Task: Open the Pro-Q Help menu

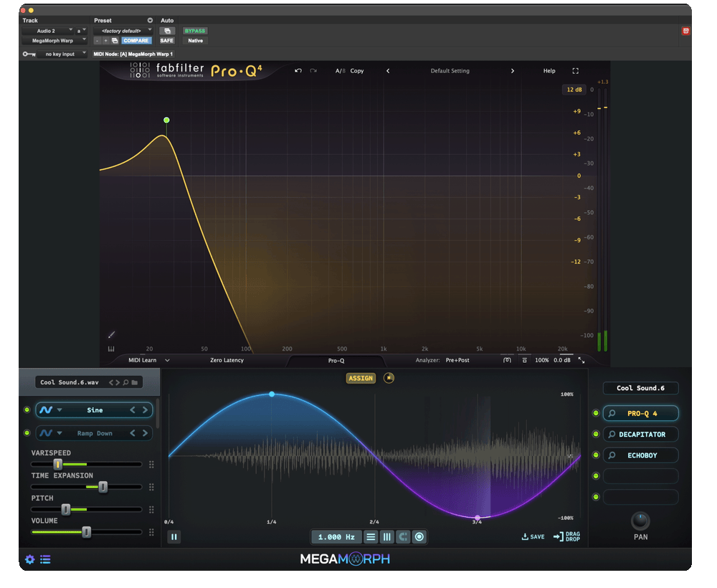Action: point(549,71)
